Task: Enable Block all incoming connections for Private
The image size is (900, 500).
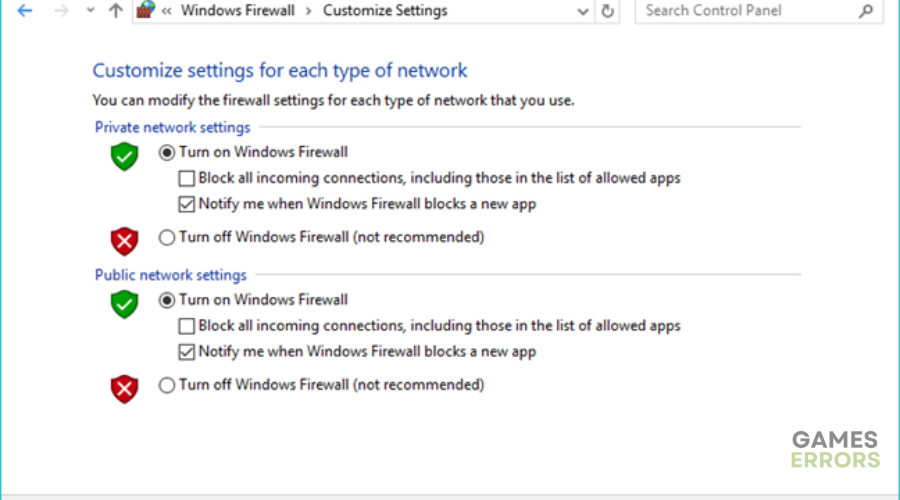Action: tap(187, 178)
